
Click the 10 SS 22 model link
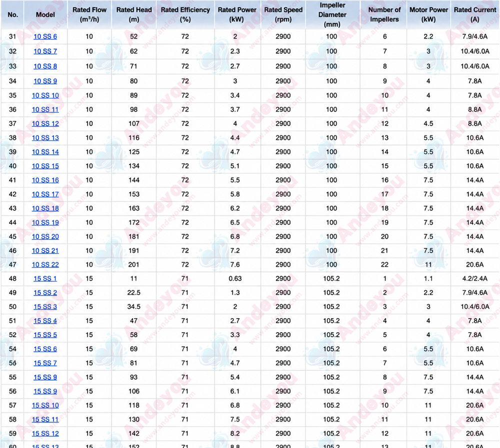[45, 265]
